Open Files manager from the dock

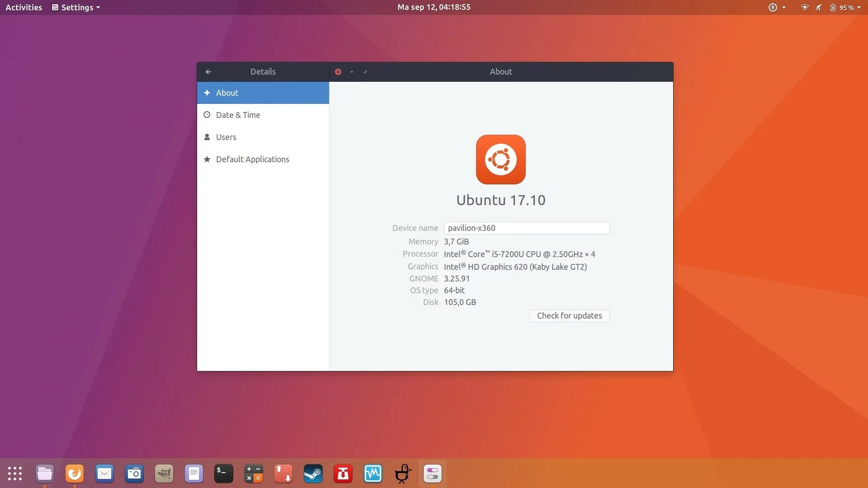click(x=45, y=474)
